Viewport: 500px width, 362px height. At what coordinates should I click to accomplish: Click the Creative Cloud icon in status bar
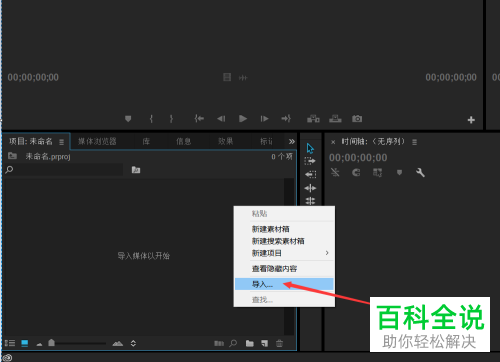click(7, 358)
